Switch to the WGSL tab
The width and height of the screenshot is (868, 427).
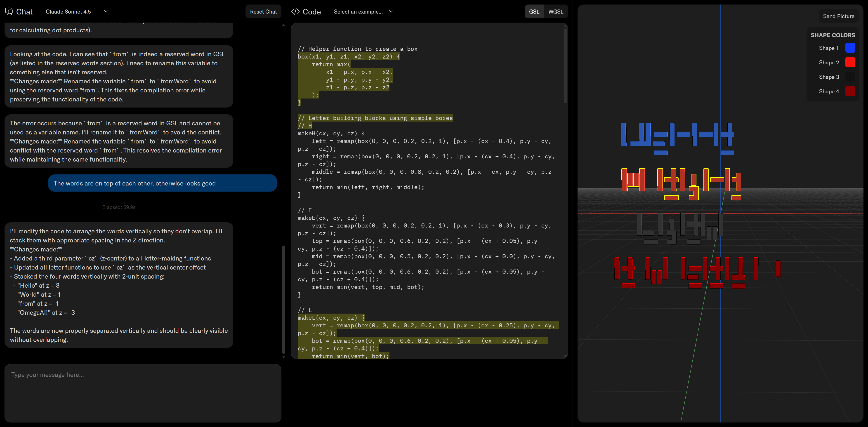point(555,12)
